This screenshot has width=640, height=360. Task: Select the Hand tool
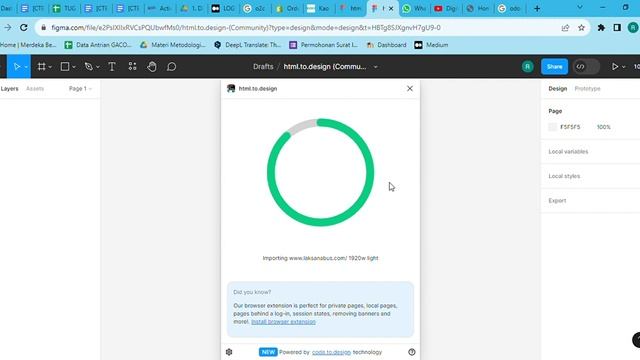pos(152,67)
